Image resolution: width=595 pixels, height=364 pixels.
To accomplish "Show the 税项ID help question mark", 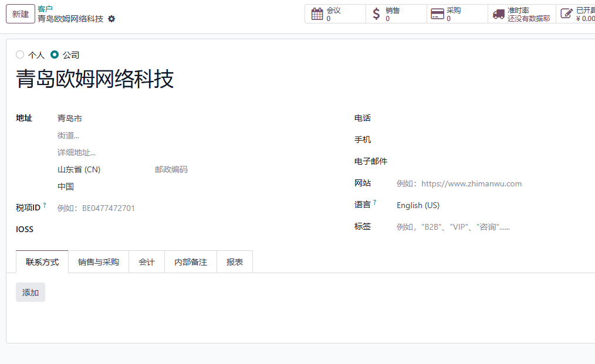I will coord(45,205).
